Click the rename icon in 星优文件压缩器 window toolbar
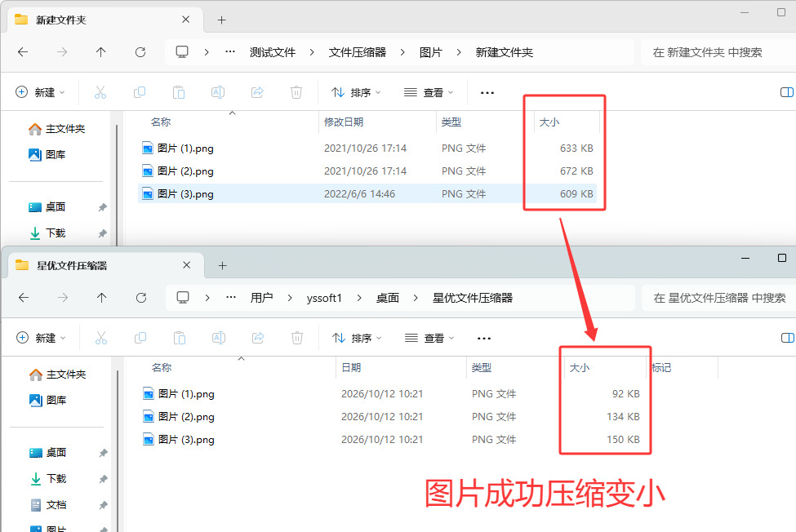 pyautogui.click(x=219, y=338)
